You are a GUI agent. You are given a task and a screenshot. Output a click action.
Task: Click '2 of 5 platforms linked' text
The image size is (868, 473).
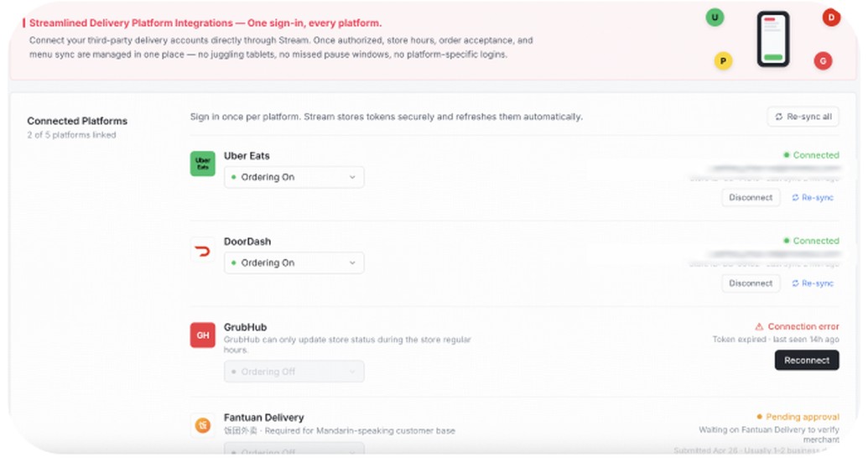click(x=71, y=135)
